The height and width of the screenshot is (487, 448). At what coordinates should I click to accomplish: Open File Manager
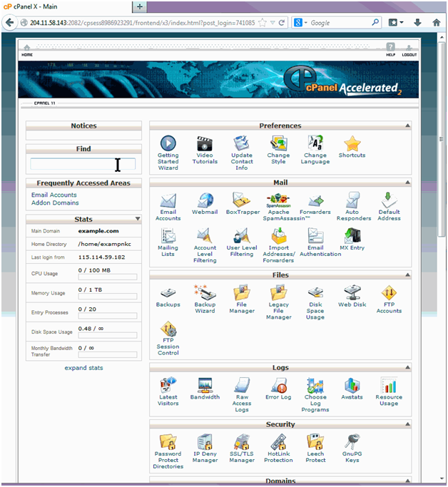click(x=242, y=299)
